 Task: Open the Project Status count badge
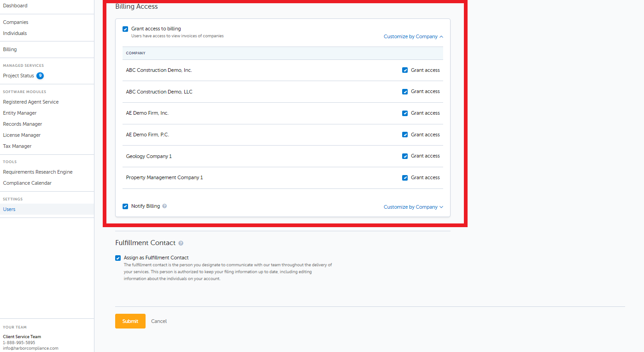tap(40, 76)
